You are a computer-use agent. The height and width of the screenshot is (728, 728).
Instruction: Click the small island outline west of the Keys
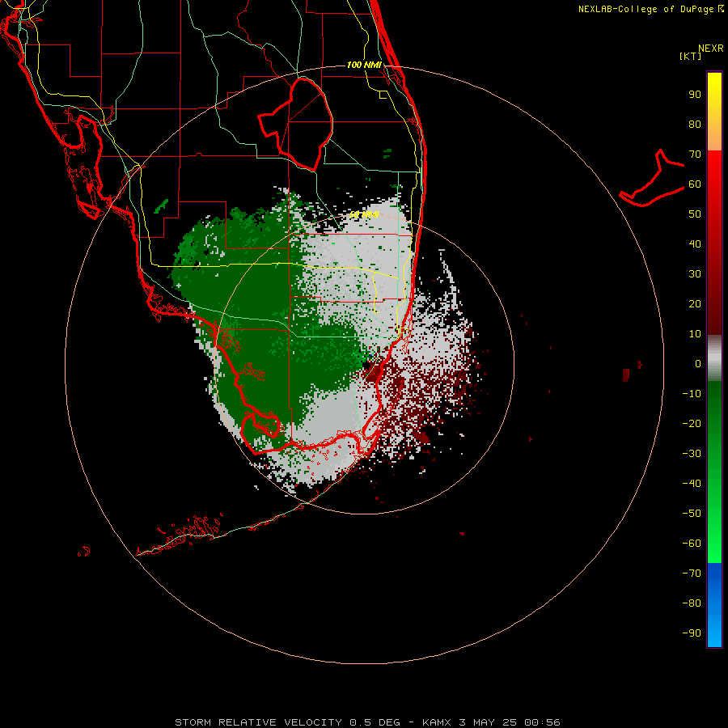point(84,551)
